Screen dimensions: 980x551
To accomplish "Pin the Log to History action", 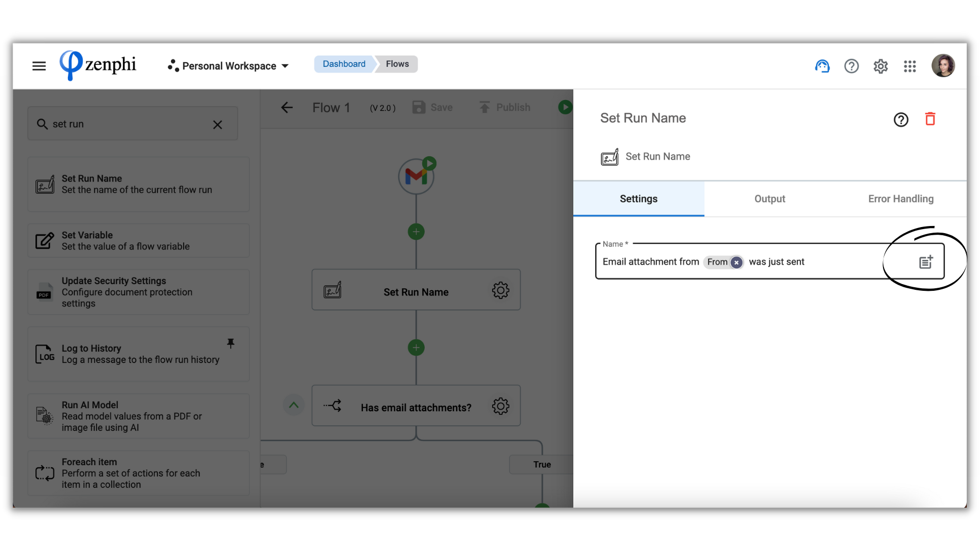I will coord(231,343).
